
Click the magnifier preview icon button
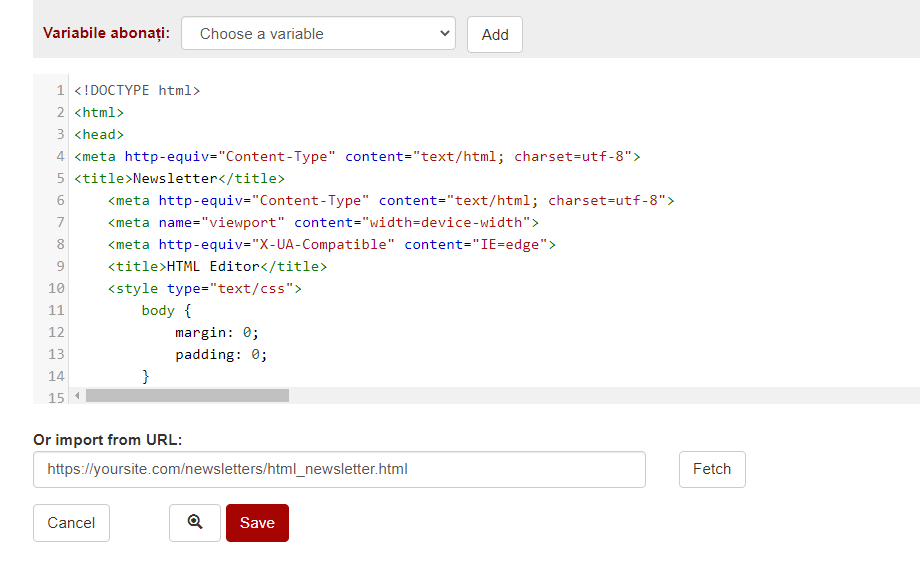pyautogui.click(x=195, y=523)
